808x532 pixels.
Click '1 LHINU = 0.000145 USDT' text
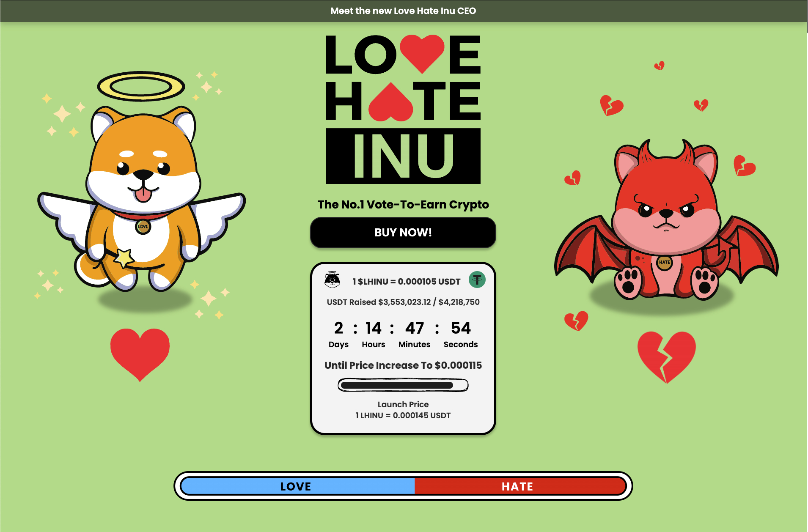coord(403,415)
